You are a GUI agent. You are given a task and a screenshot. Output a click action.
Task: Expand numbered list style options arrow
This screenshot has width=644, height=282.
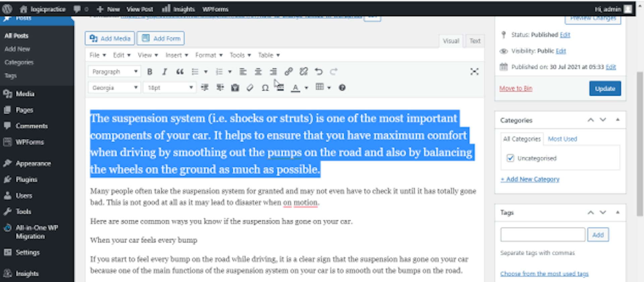[x=230, y=72]
